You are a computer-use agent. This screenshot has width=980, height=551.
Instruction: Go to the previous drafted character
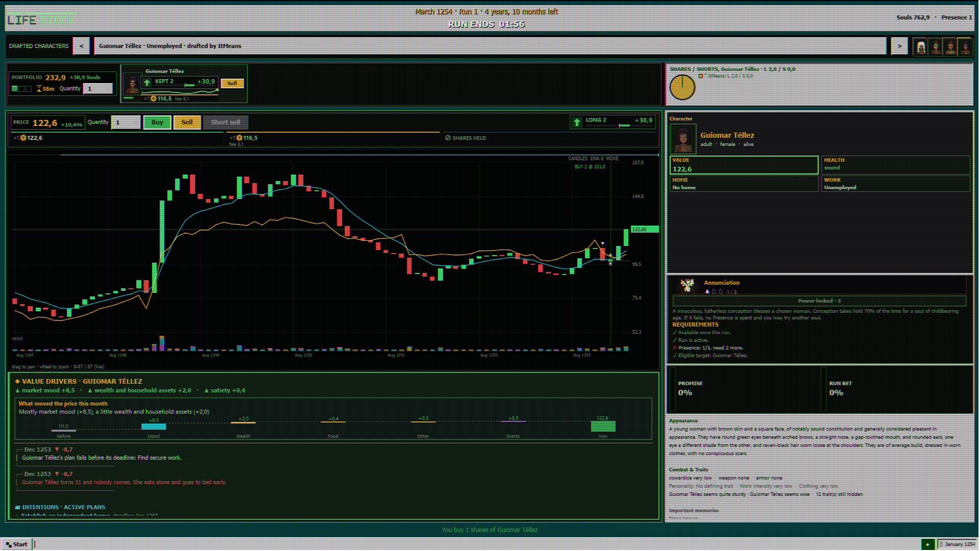pyautogui.click(x=82, y=46)
